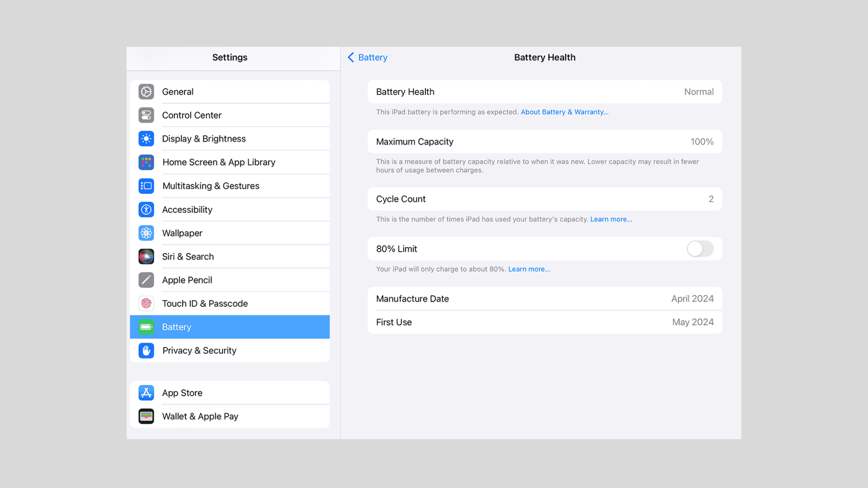Open Accessibility settings
This screenshot has height=488, width=868.
click(x=230, y=210)
